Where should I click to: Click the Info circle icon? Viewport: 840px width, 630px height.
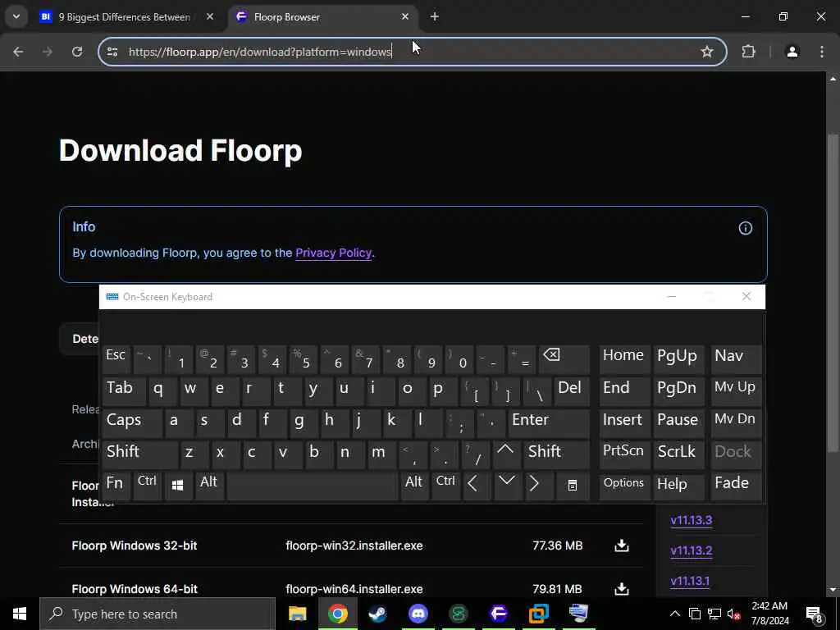click(745, 228)
